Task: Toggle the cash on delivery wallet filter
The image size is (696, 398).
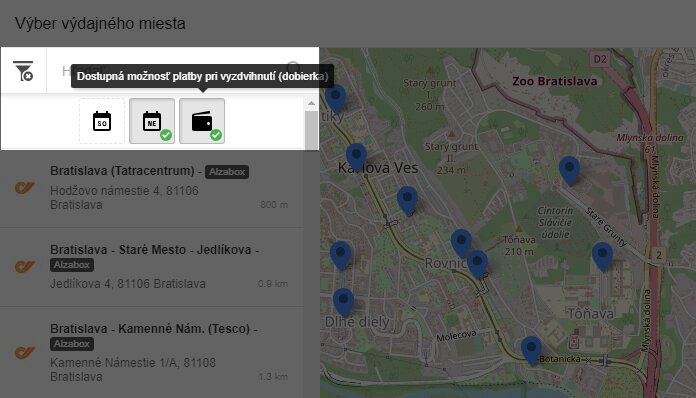Action: tap(202, 121)
